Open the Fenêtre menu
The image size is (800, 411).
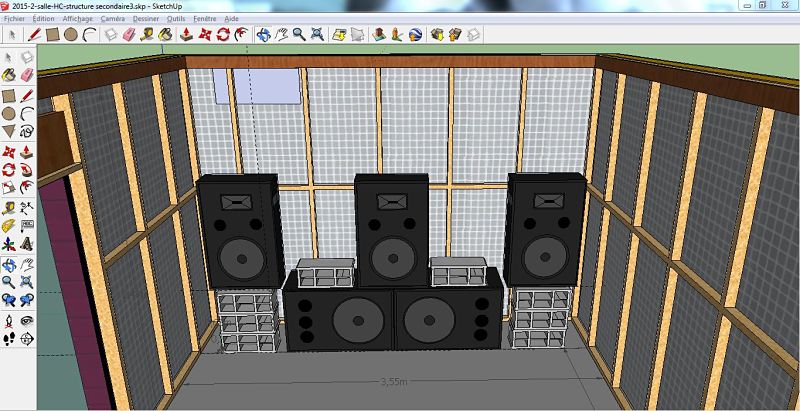[x=203, y=18]
